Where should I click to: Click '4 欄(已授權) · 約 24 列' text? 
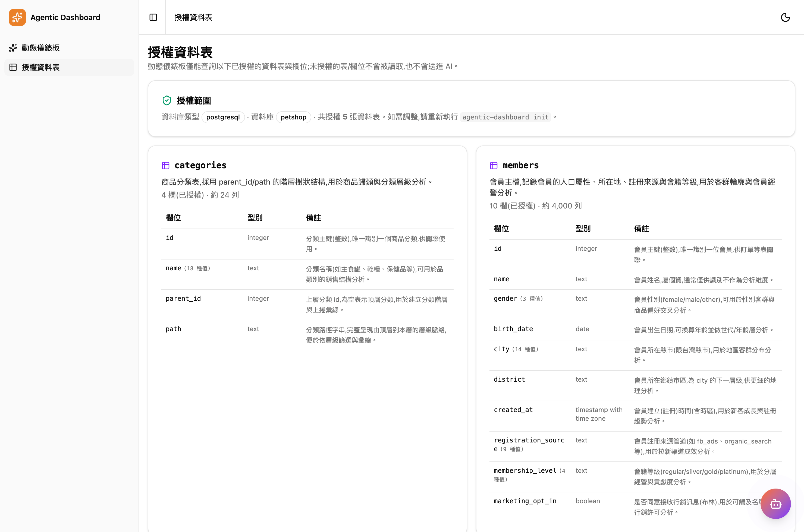pyautogui.click(x=200, y=195)
